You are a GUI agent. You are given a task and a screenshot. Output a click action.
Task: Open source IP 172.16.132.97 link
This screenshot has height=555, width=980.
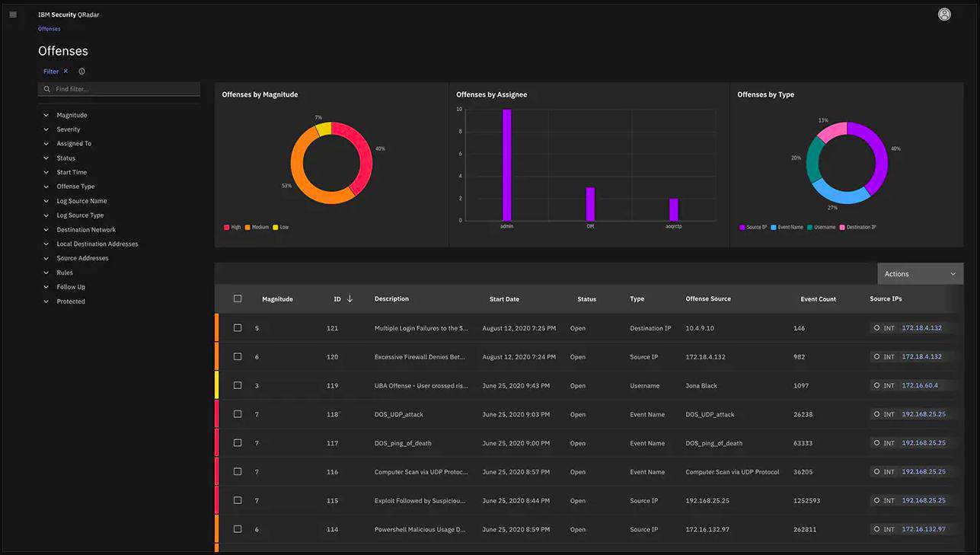(x=924, y=529)
